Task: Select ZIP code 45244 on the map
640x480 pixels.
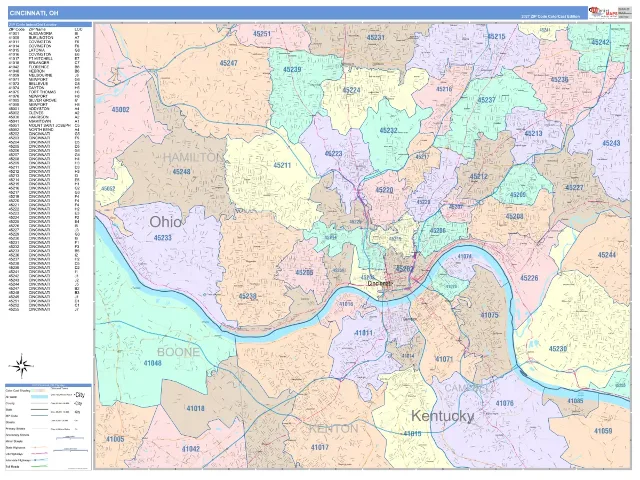Action: point(607,255)
